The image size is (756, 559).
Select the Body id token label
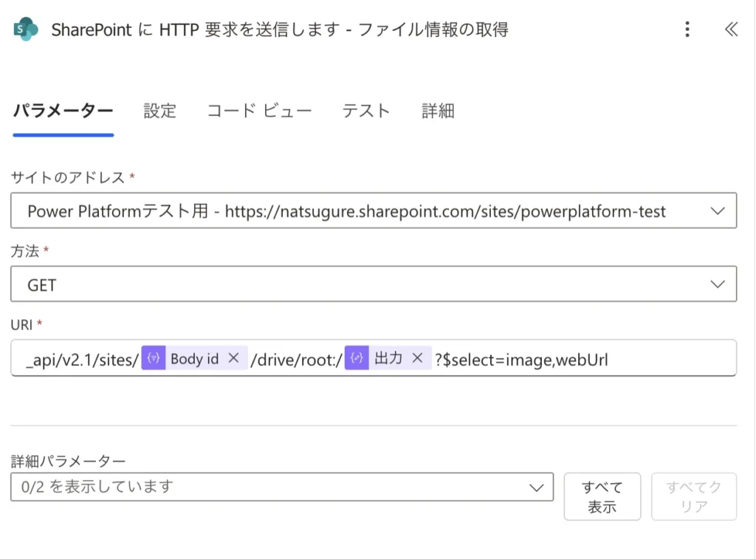pyautogui.click(x=195, y=359)
